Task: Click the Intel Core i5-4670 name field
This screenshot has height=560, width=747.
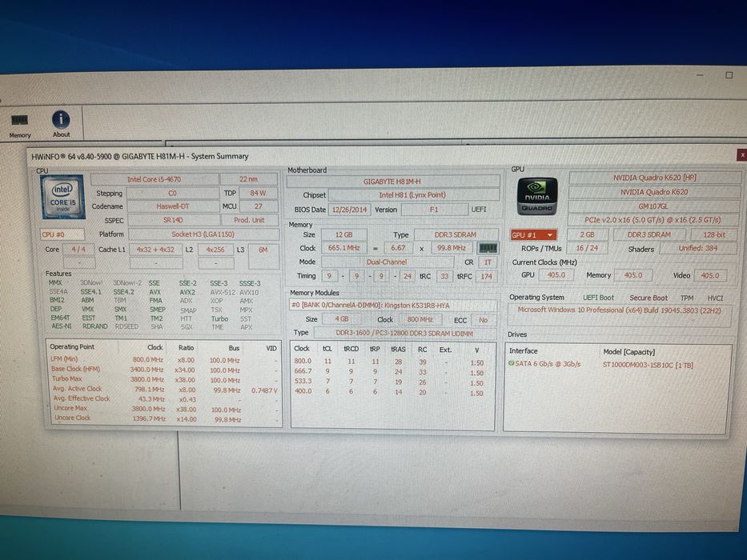Action: tap(155, 179)
